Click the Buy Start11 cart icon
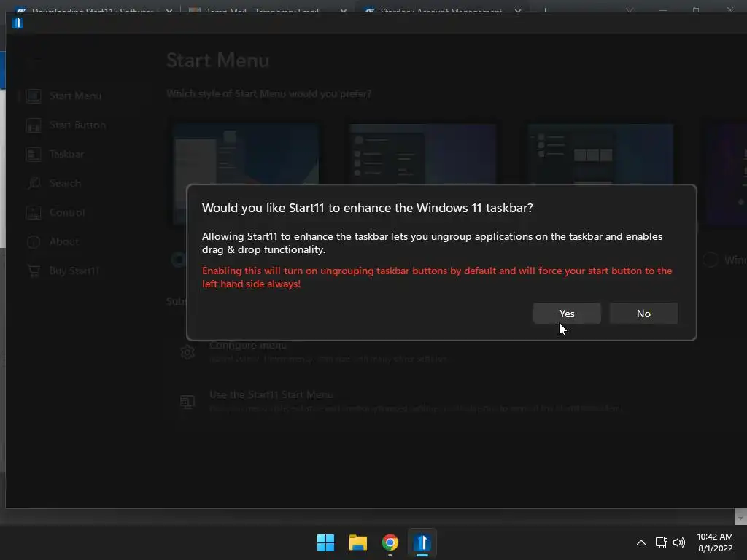 pyautogui.click(x=34, y=271)
